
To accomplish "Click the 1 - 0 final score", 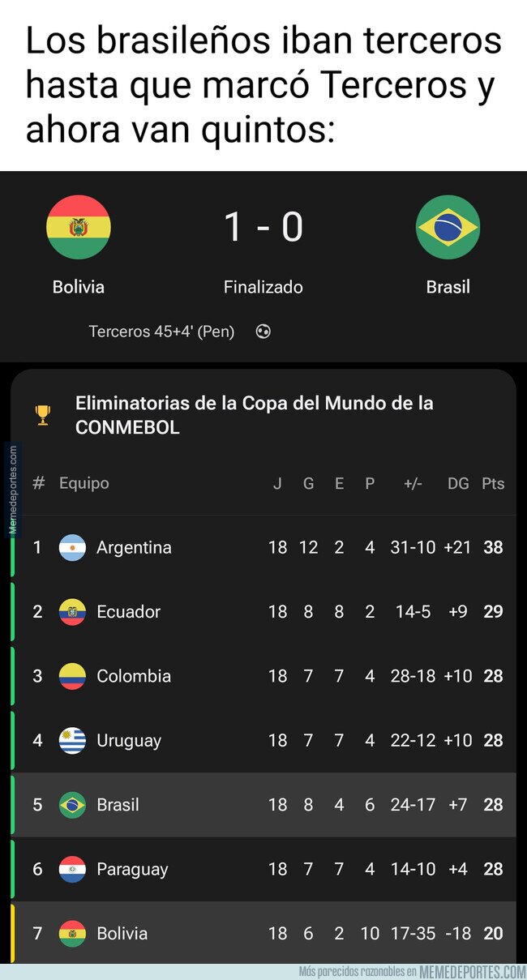I will click(263, 227).
